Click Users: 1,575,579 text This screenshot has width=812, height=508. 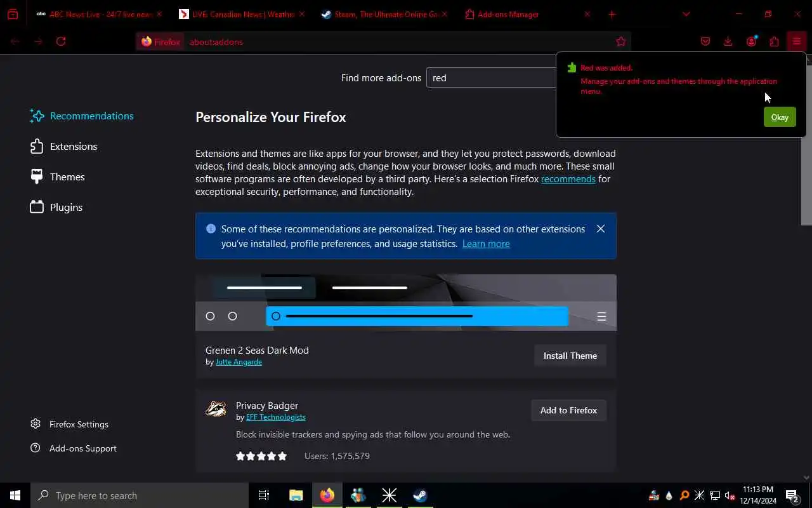click(337, 456)
